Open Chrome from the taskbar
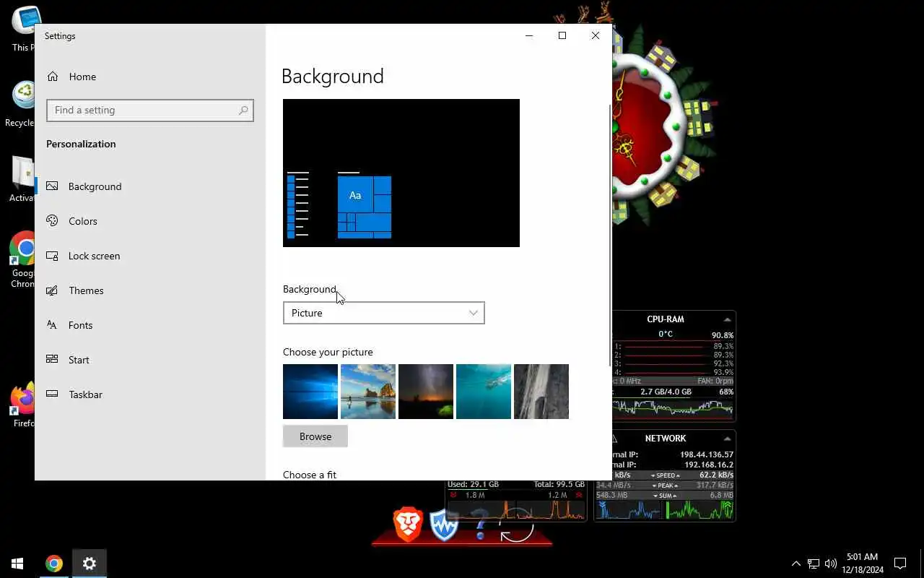 pyautogui.click(x=54, y=564)
